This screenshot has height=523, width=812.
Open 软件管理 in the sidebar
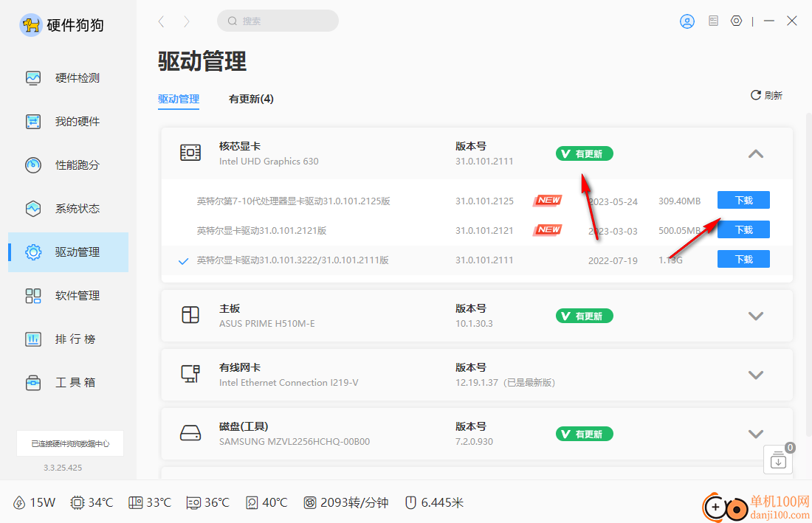click(68, 295)
